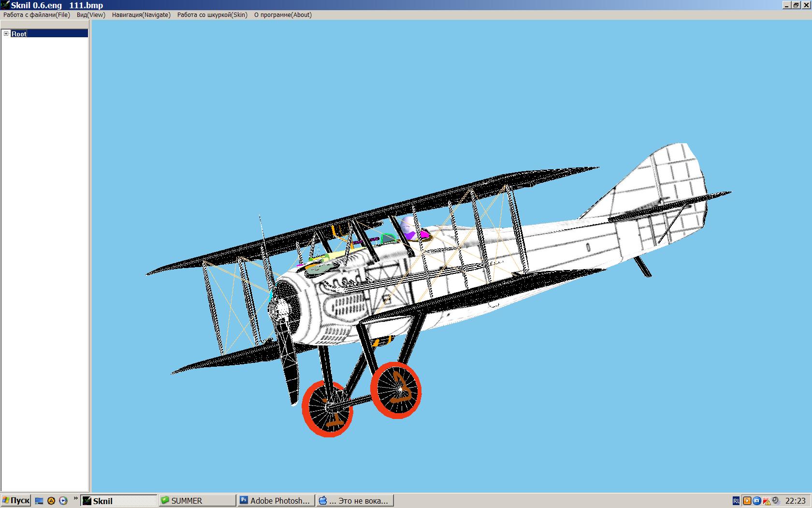
Task: Switch to the SUMMER taskbar button
Action: [197, 501]
